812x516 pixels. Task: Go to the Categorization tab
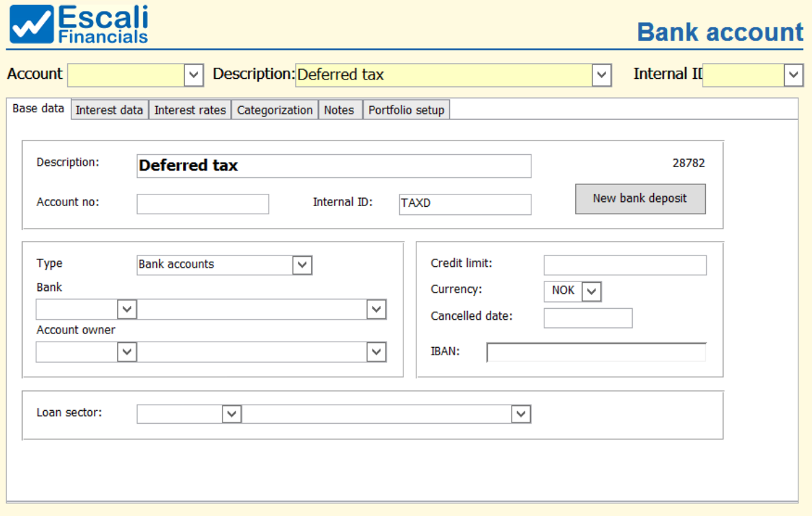[x=274, y=110]
